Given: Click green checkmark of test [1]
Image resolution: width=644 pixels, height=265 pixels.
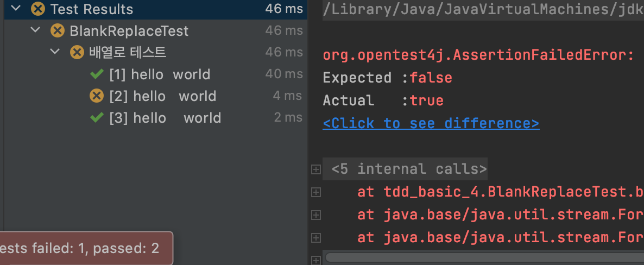Looking at the screenshot, I should (97, 74).
